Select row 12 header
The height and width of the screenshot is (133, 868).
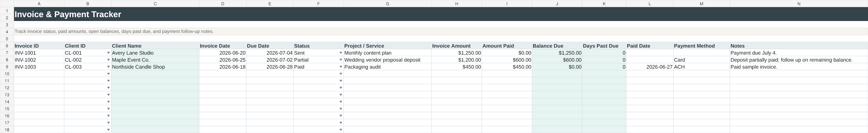(7, 88)
